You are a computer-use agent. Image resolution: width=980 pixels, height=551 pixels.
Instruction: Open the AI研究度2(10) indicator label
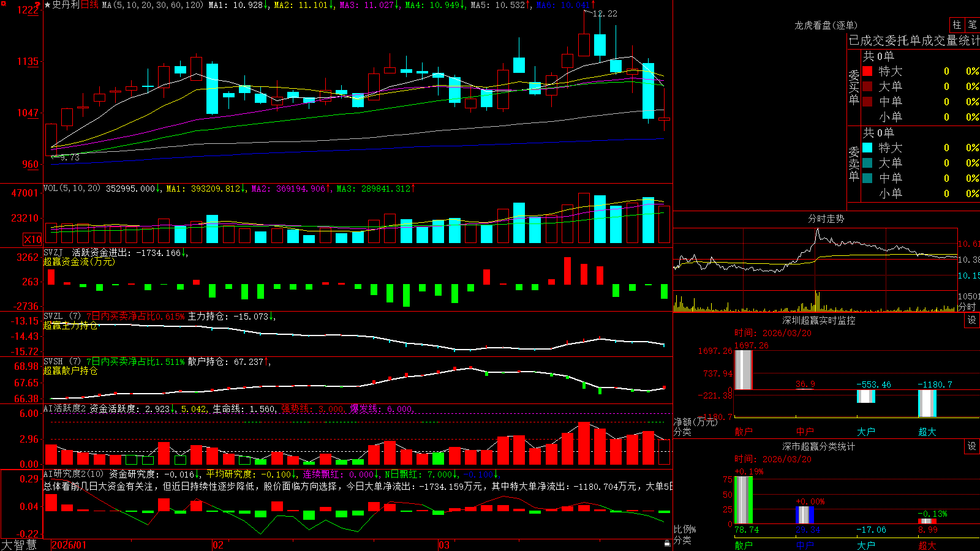point(73,474)
